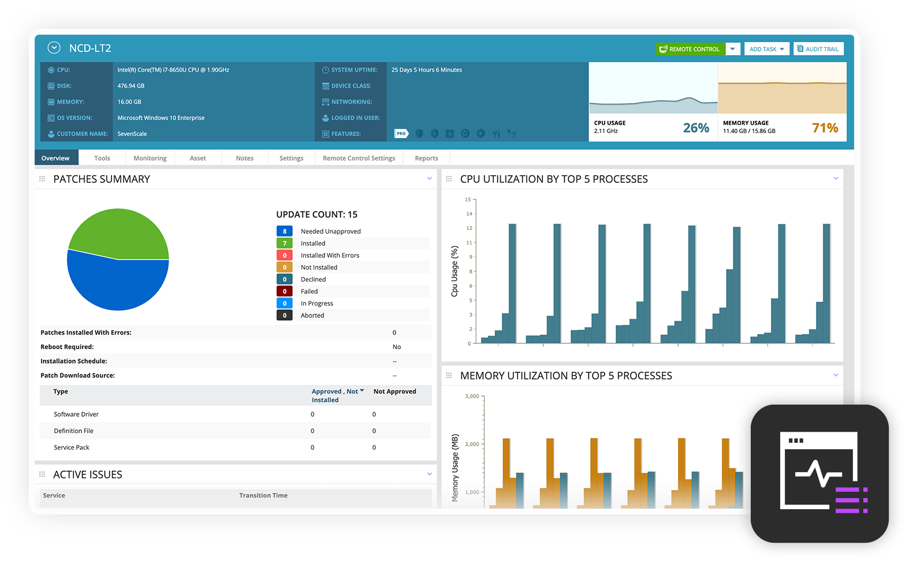Click the CPU Utilization panel drag handle
This screenshot has width=924, height=578.
tap(449, 179)
